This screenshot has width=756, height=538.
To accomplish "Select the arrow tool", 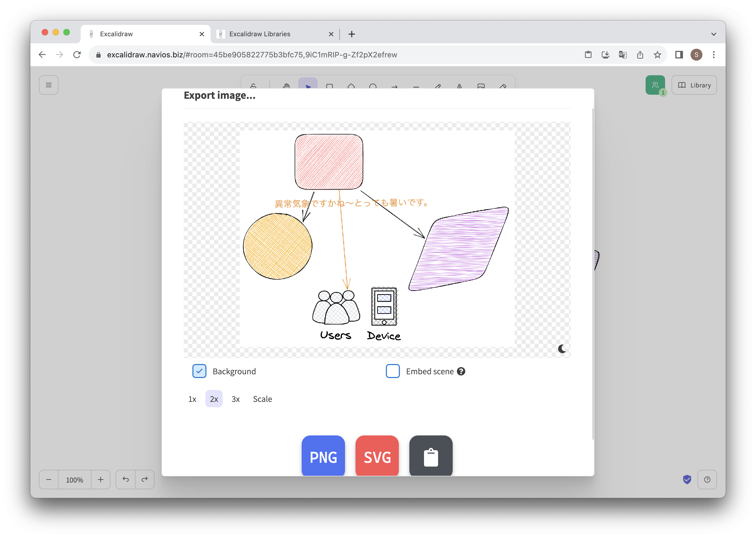I will (x=395, y=86).
